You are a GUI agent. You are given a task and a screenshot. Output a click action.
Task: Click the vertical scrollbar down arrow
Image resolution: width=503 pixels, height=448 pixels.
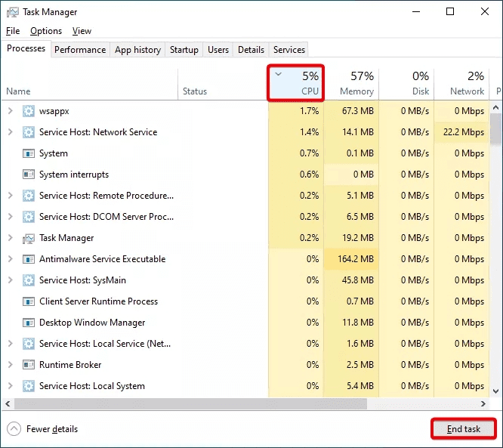pos(496,391)
